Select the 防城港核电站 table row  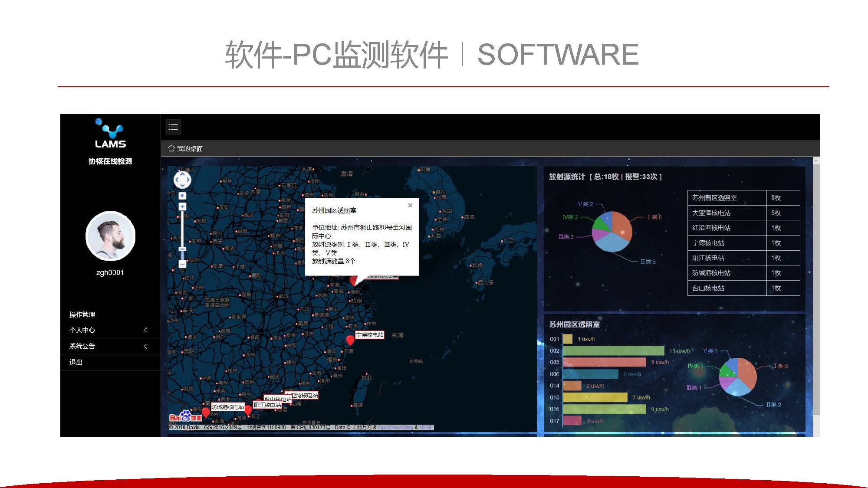(743, 273)
